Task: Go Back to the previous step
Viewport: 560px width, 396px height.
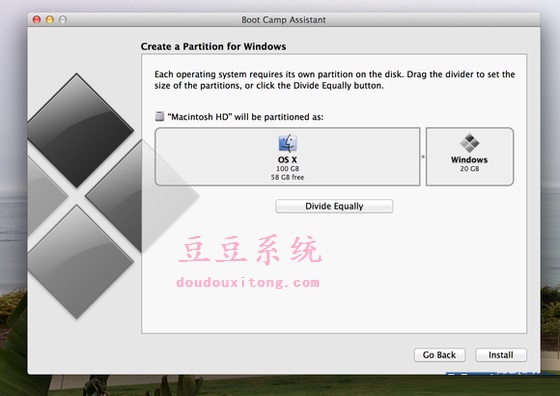Action: click(439, 355)
